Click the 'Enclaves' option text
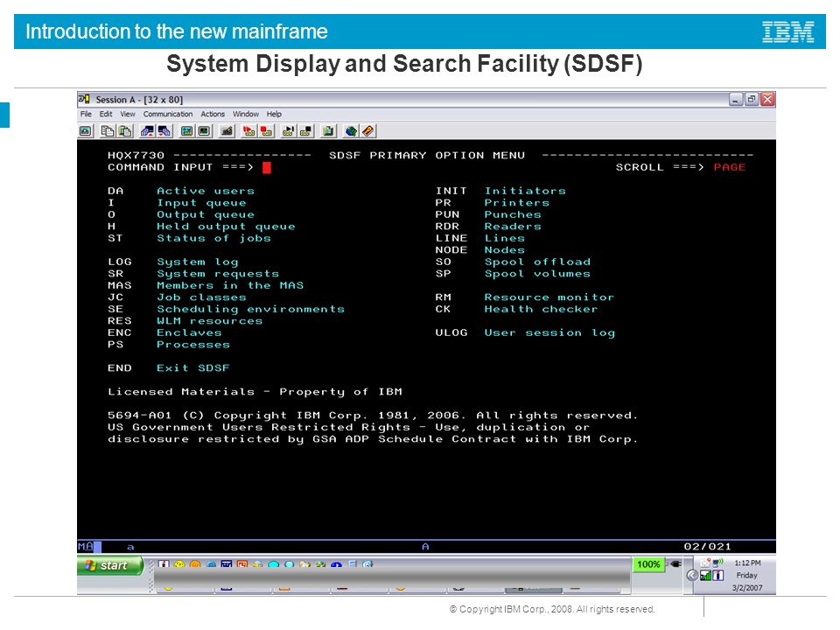This screenshot has width=840, height=630. [x=189, y=332]
